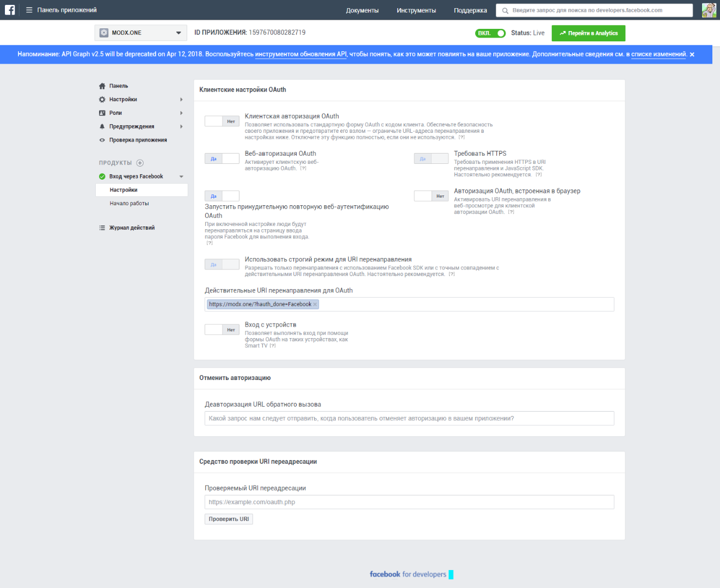Image resolution: width=720 pixels, height=588 pixels.
Task: Open help for Вход с устройств
Action: [x=273, y=346]
